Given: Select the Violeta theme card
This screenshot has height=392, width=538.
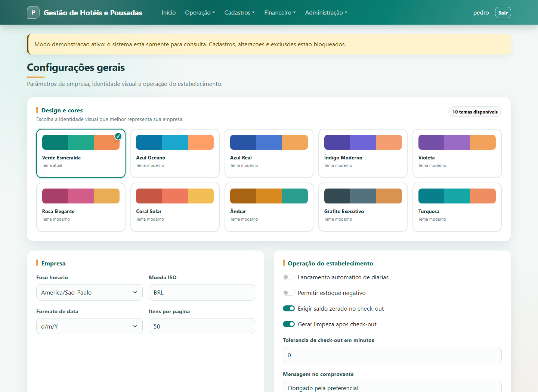Looking at the screenshot, I should click(x=457, y=153).
